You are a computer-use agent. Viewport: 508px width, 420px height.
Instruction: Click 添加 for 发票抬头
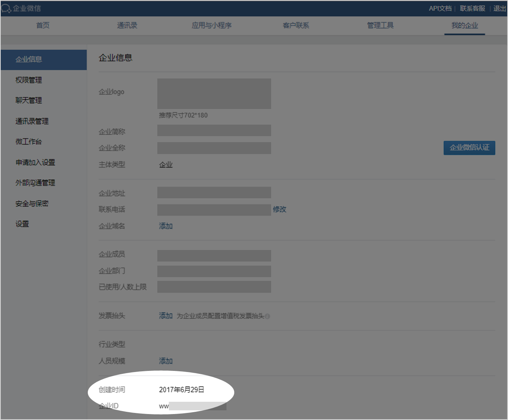point(166,316)
